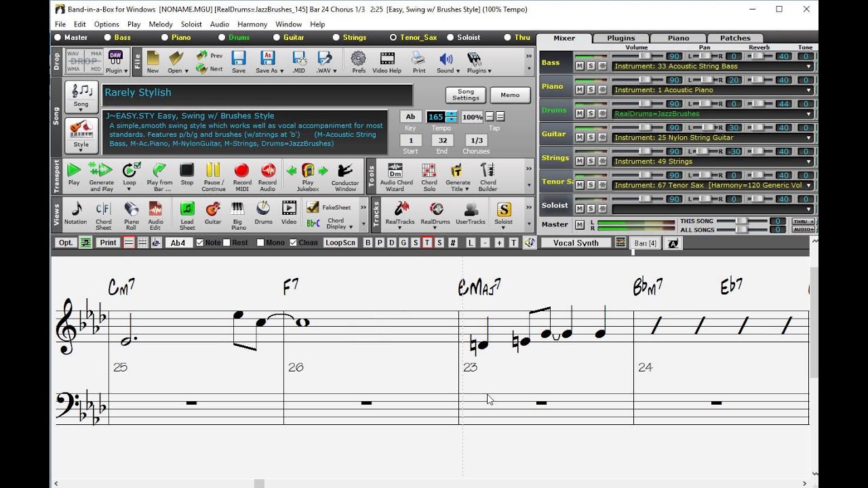868x488 pixels.
Task: Open Video Help
Action: tap(387, 62)
